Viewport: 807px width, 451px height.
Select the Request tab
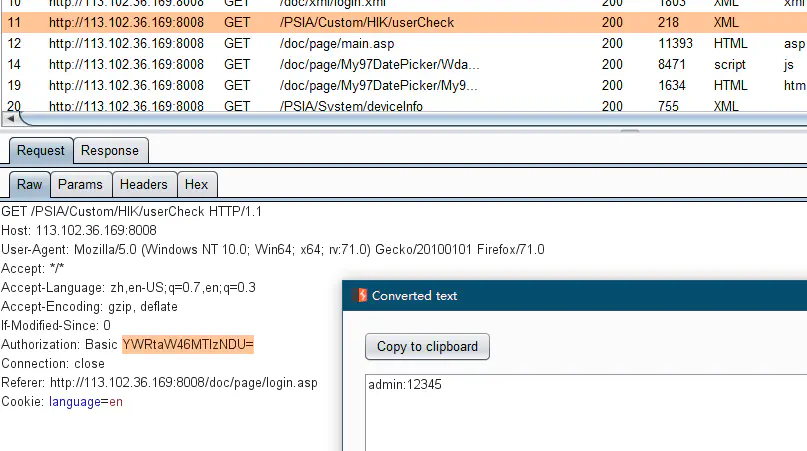tap(41, 150)
